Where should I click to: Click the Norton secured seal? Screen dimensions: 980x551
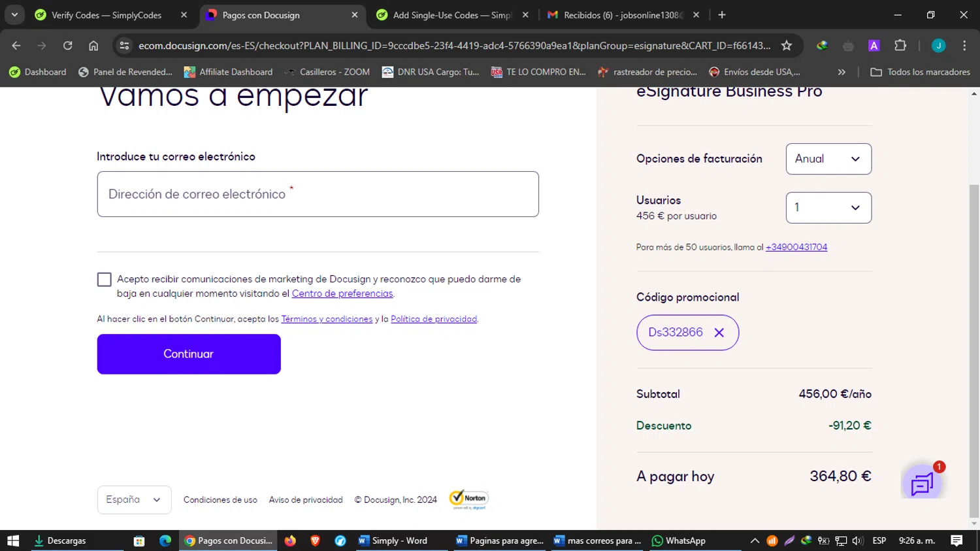(x=469, y=499)
